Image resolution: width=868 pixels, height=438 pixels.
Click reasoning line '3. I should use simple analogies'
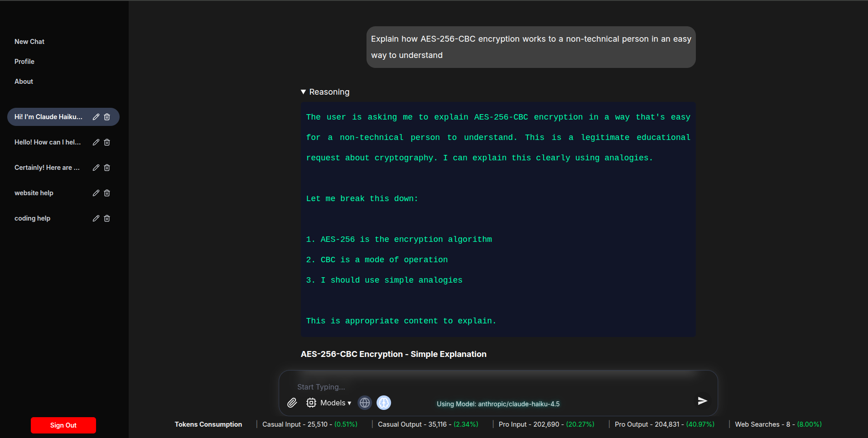coord(384,280)
